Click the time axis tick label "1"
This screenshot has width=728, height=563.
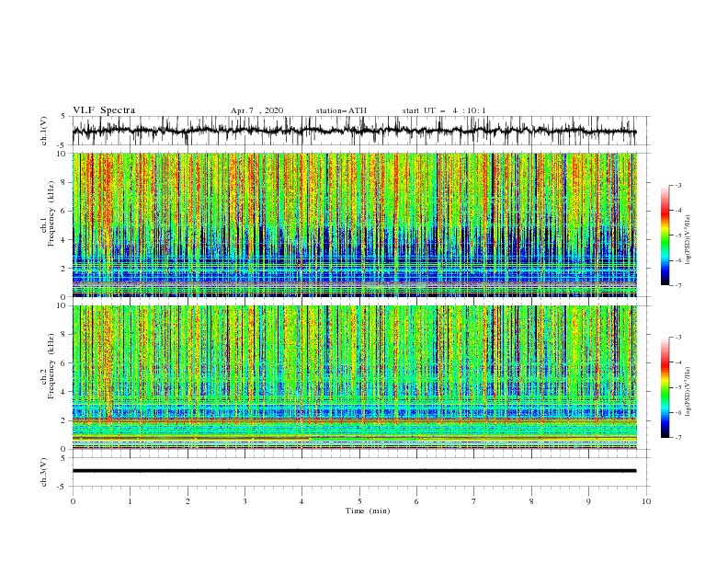click(x=130, y=501)
